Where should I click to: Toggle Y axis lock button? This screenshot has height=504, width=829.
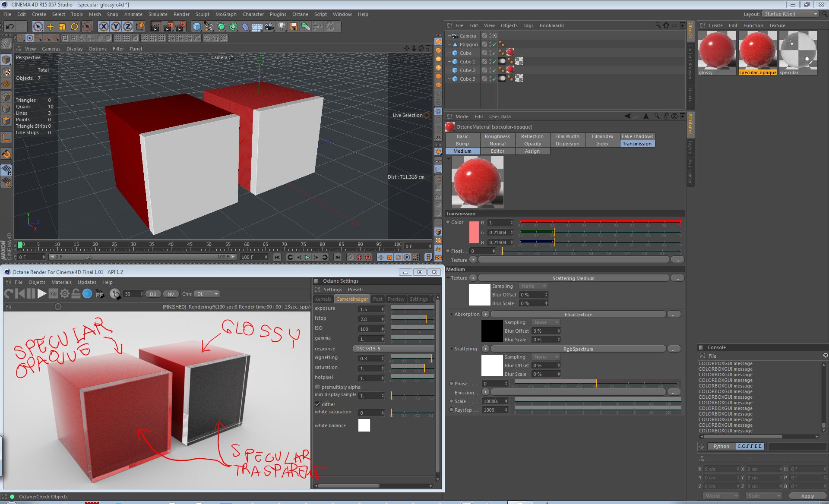coord(116,27)
